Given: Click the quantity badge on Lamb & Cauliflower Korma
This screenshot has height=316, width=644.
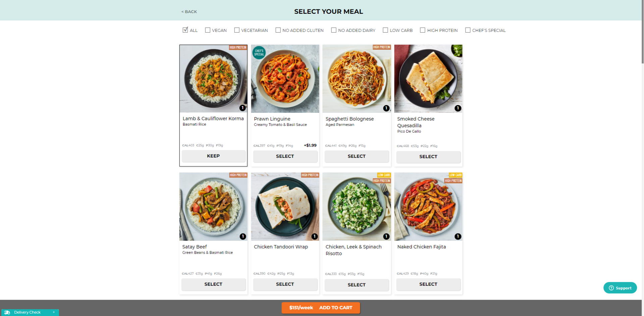Looking at the screenshot, I should 243,108.
